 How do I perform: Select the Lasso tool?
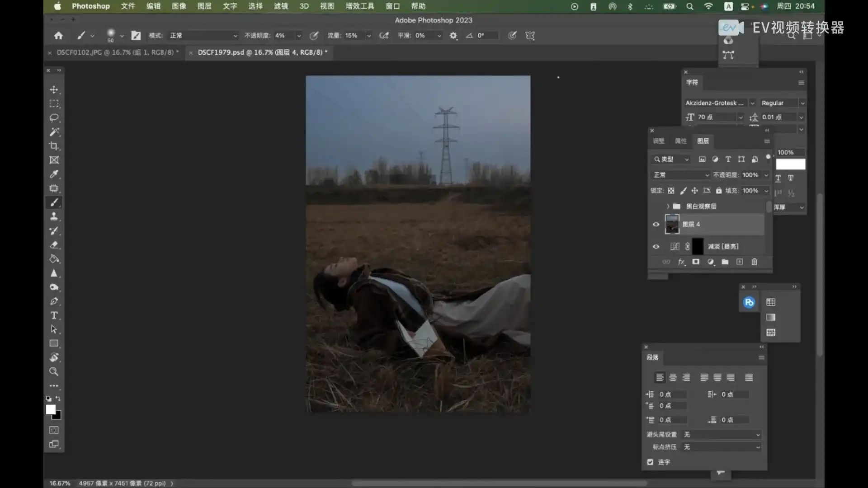[x=54, y=118]
